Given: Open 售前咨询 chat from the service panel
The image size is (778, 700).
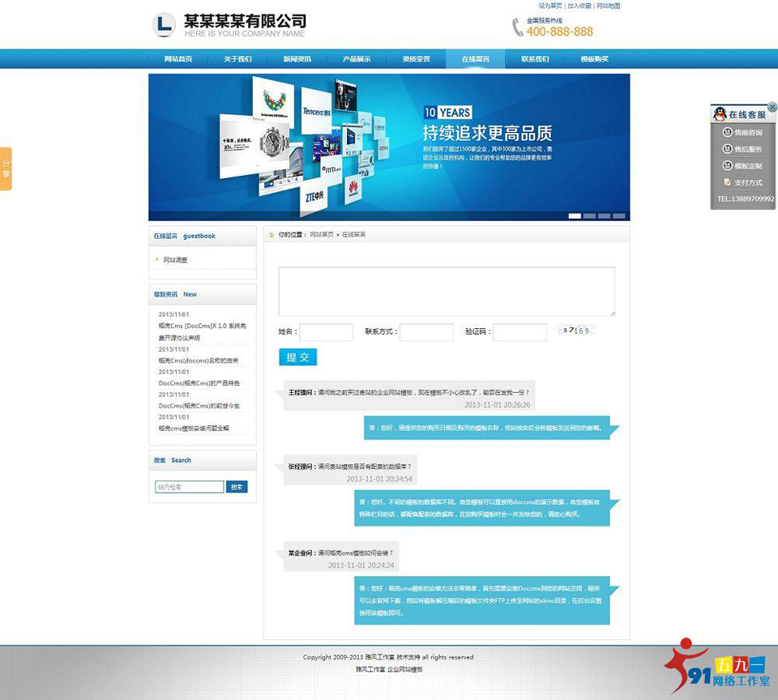Looking at the screenshot, I should [x=742, y=132].
